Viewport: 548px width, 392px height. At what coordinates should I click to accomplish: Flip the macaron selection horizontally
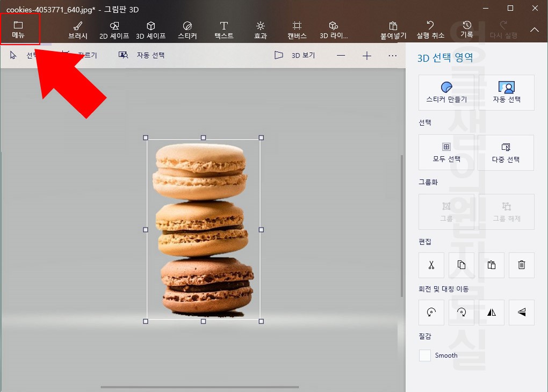(491, 312)
